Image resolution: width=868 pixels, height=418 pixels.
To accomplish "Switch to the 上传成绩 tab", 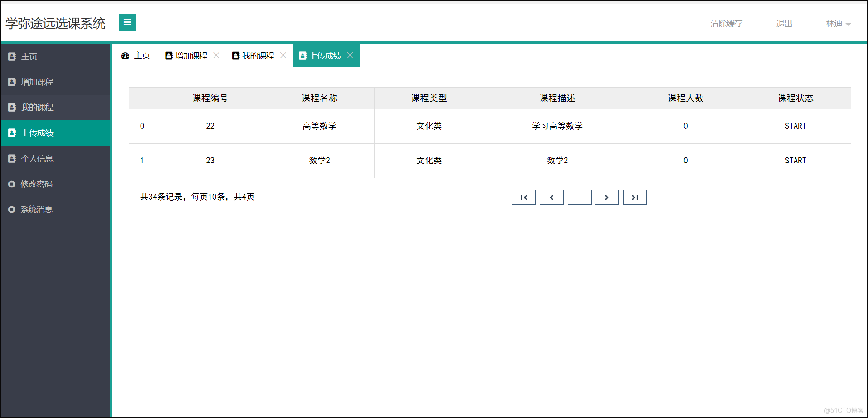I will [x=327, y=55].
